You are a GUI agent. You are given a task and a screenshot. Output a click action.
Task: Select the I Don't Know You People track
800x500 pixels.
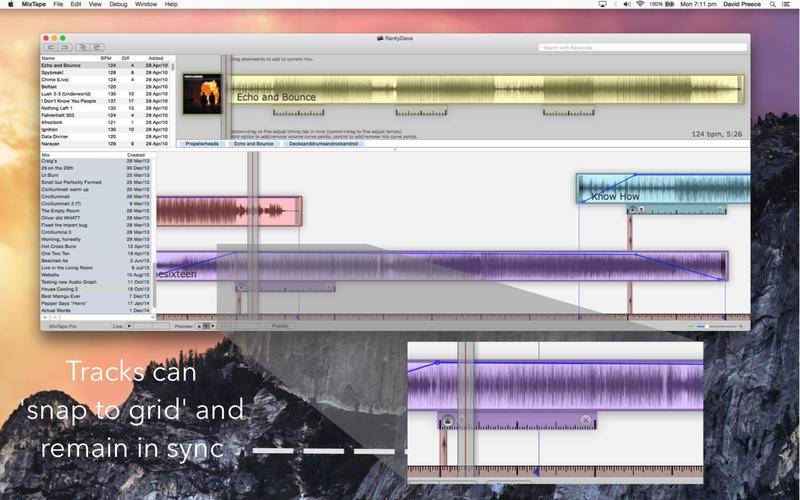point(105,101)
